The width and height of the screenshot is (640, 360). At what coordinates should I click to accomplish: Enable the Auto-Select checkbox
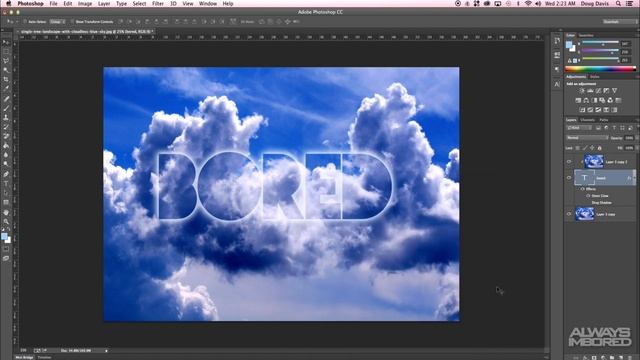25,21
